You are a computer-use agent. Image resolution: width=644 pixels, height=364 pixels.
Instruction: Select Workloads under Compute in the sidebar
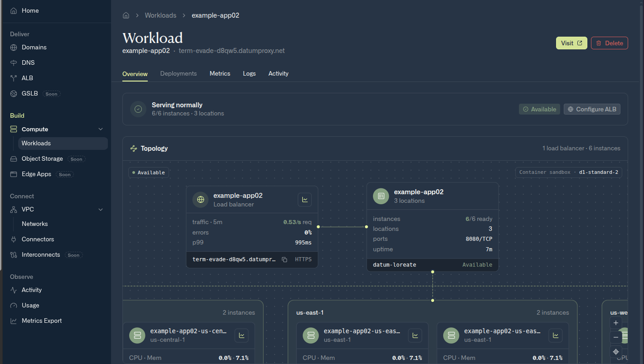(x=63, y=144)
